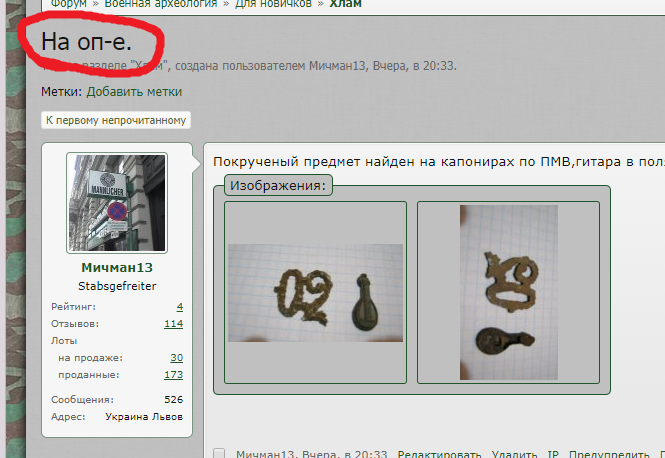Click Удалить under the post
This screenshot has height=458, width=665.
tap(514, 454)
